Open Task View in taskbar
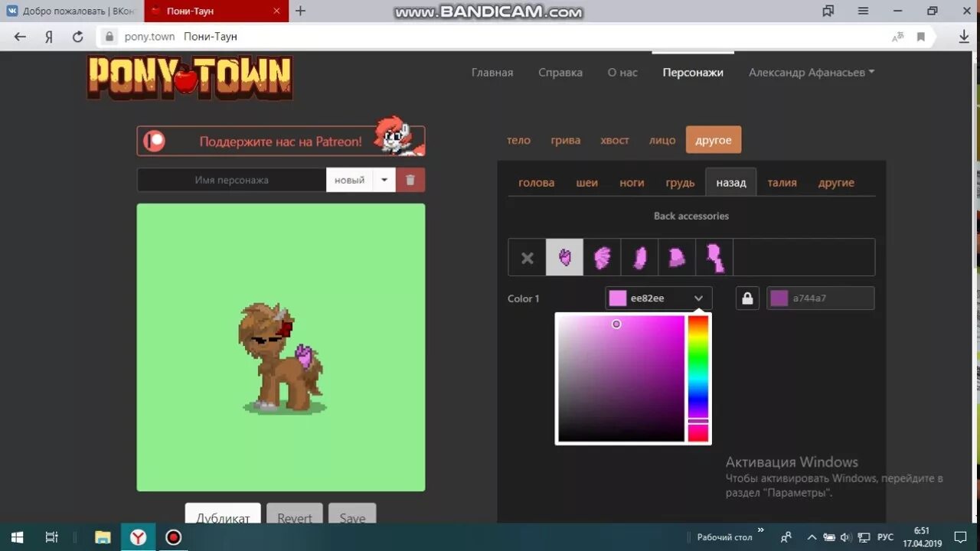Viewport: 980px width, 551px height. pos(51,537)
